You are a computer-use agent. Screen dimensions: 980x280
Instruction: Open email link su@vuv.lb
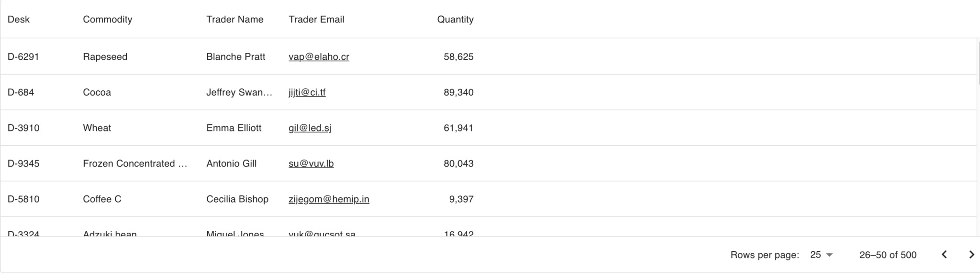(x=311, y=163)
